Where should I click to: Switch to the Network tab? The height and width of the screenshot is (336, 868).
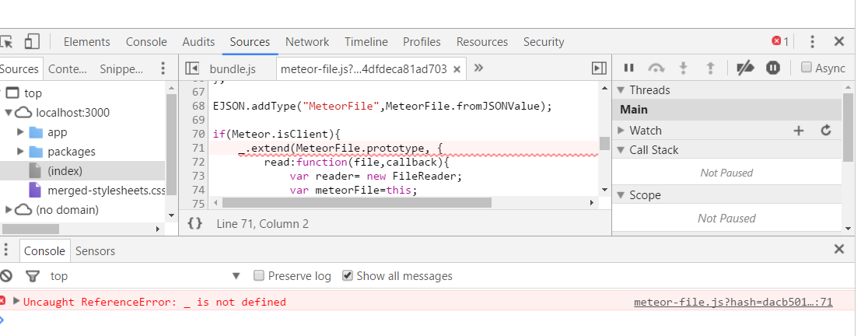point(306,42)
